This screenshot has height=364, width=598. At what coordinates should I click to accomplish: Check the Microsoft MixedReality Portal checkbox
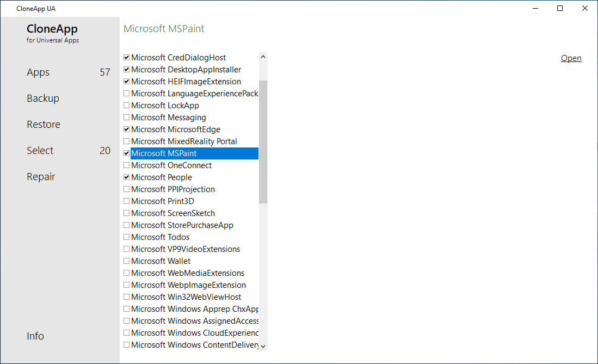pos(127,141)
